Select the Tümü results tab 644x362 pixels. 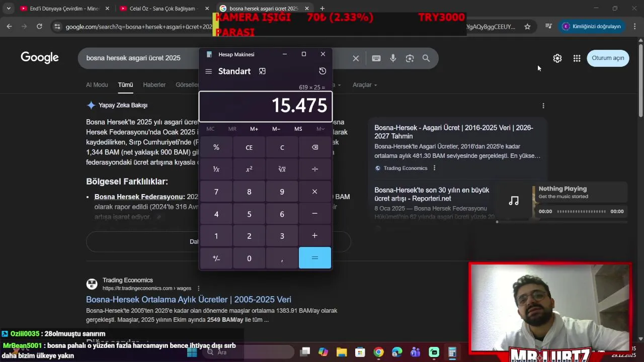pos(125,85)
